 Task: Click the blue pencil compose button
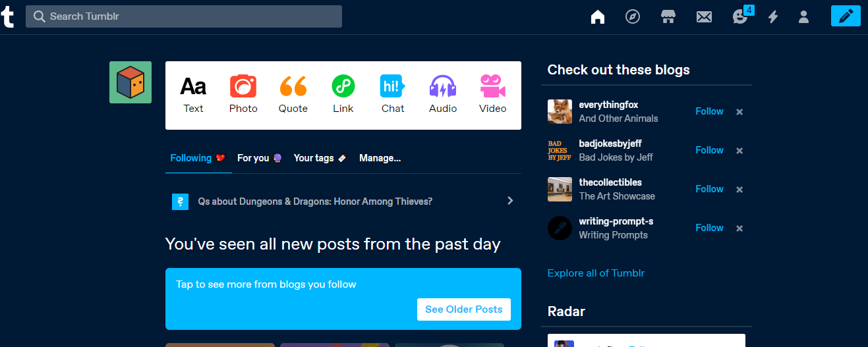coord(846,16)
